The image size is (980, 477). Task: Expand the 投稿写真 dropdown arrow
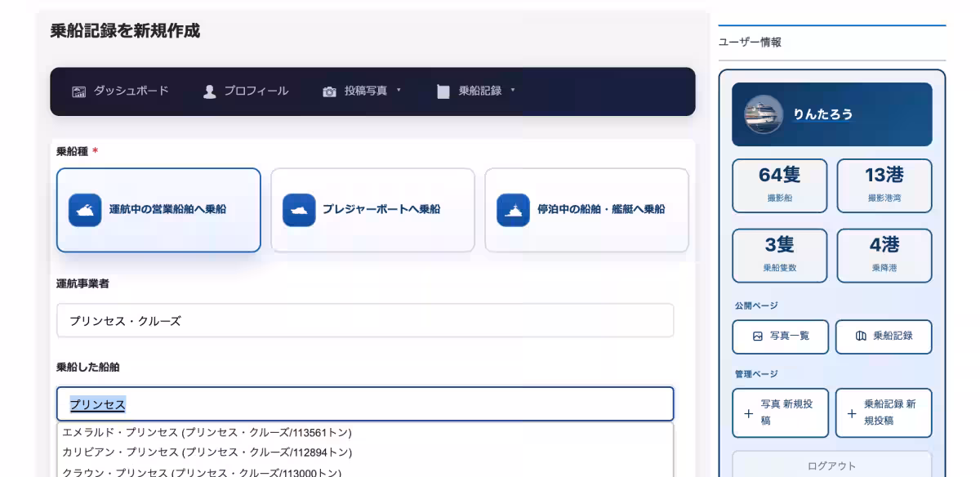tap(399, 91)
